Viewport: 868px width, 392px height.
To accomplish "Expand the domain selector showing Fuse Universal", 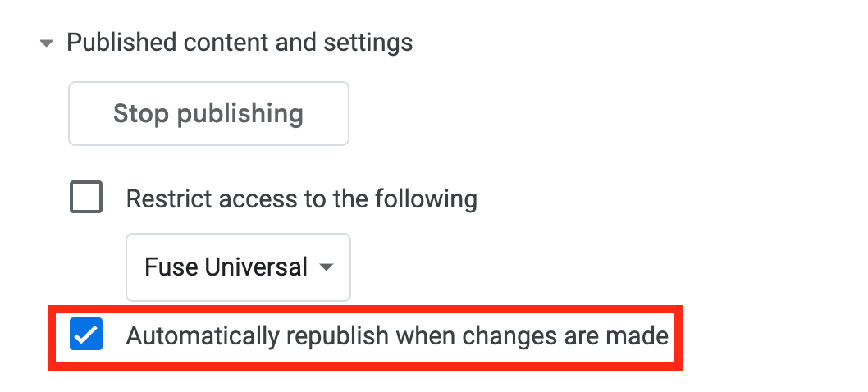I will (x=238, y=267).
